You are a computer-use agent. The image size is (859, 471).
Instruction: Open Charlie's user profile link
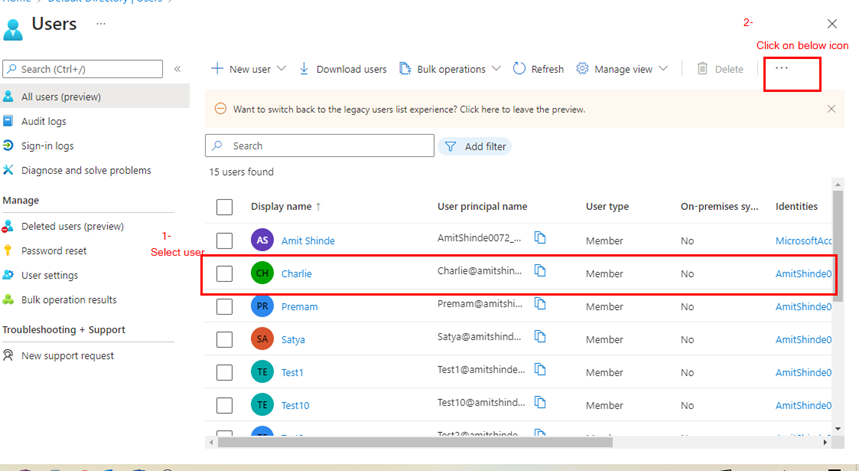click(x=296, y=273)
